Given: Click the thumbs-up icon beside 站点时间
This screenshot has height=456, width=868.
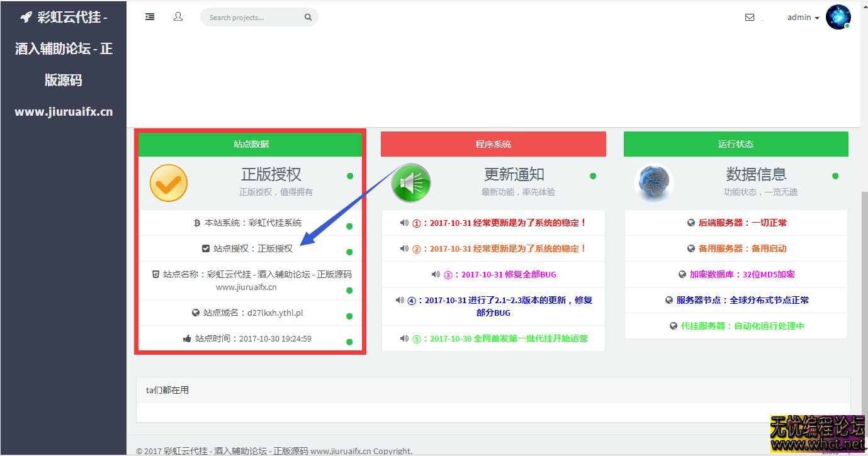Looking at the screenshot, I should pos(187,338).
